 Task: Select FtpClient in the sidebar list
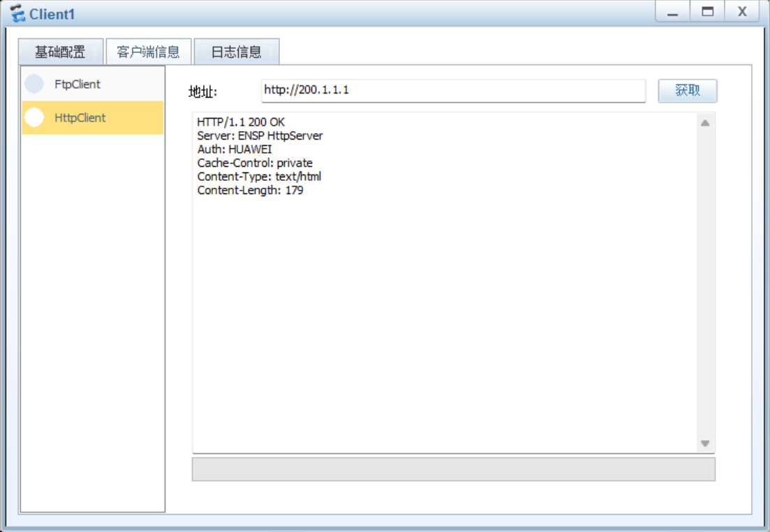pos(92,84)
